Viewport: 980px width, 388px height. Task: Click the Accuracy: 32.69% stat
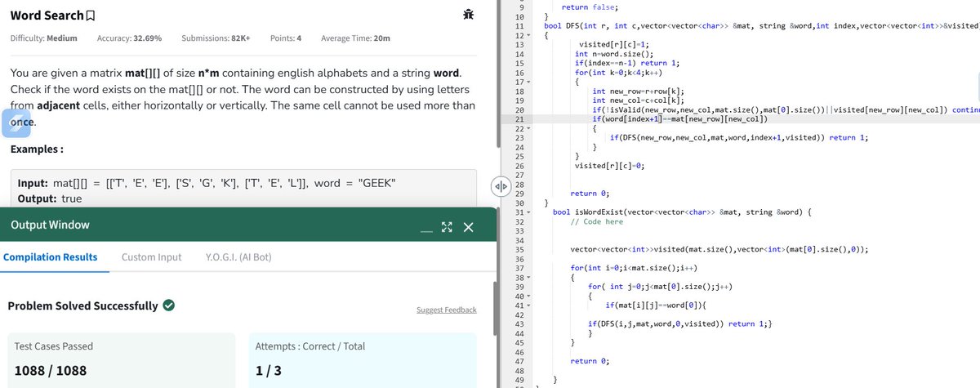tap(129, 38)
